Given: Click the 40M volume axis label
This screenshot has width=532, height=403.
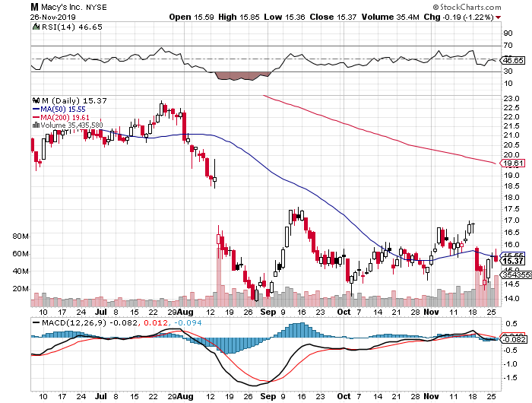Looking at the screenshot, I should pos(21,271).
